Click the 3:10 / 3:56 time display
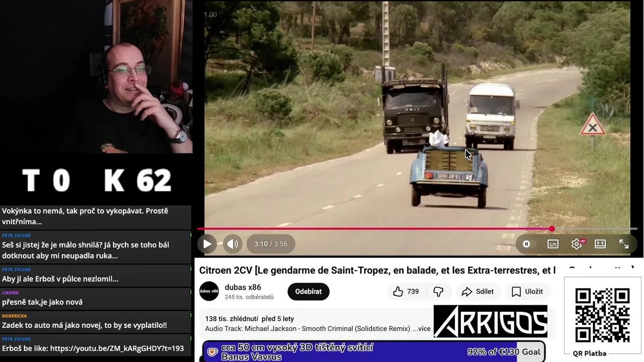This screenshot has width=644, height=362. click(x=271, y=244)
